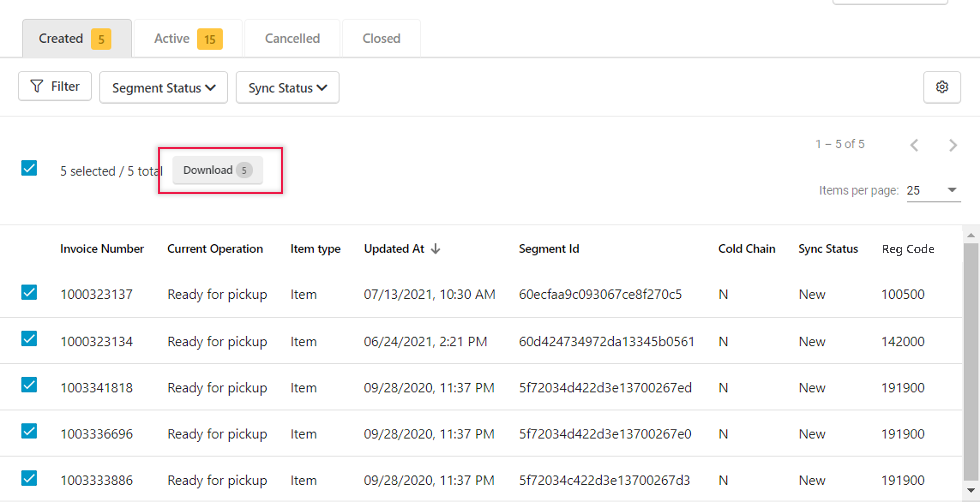980x502 pixels.
Task: Switch to the Created tab
Action: tap(77, 38)
